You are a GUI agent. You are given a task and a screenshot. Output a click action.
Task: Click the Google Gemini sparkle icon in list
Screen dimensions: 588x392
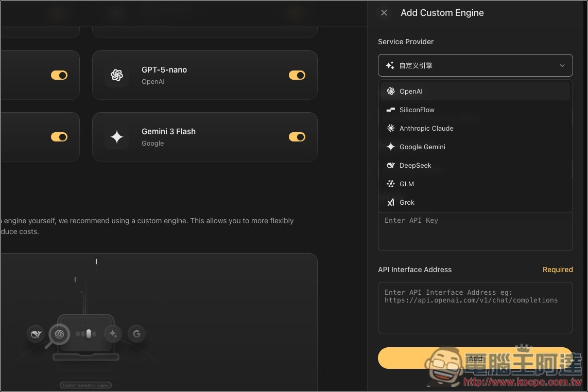pyautogui.click(x=391, y=147)
